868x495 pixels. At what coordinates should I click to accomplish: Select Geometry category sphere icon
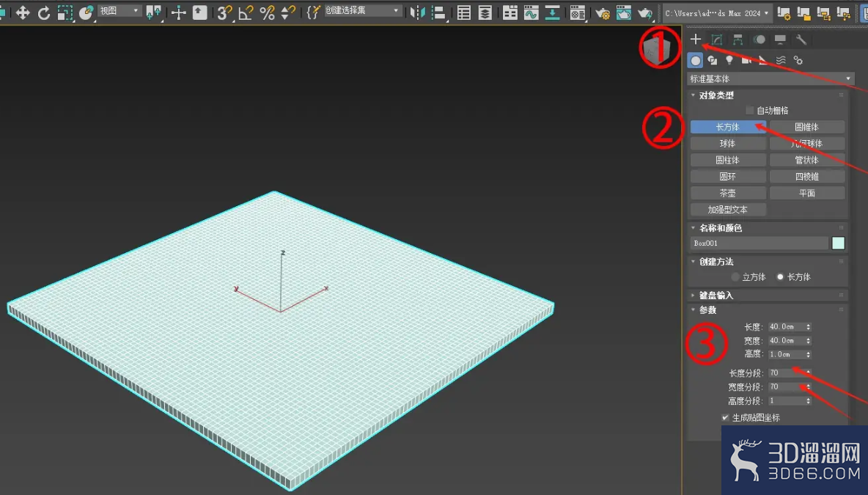point(695,60)
